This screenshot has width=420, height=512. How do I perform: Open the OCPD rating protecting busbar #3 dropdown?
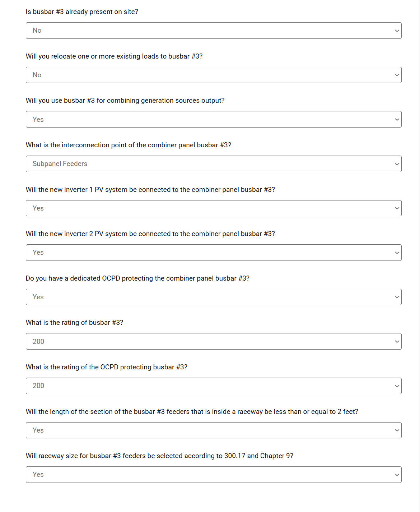click(x=214, y=386)
